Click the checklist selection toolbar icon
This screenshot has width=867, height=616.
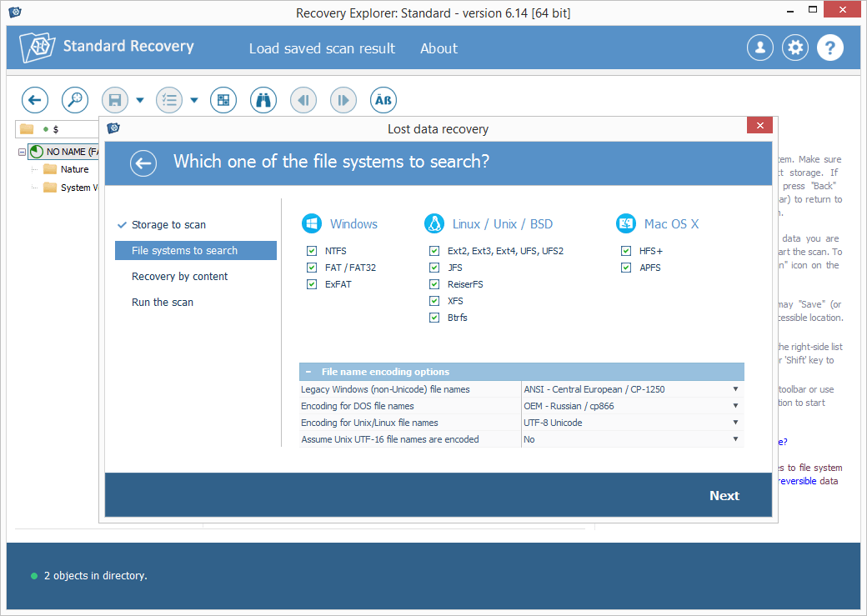[169, 100]
